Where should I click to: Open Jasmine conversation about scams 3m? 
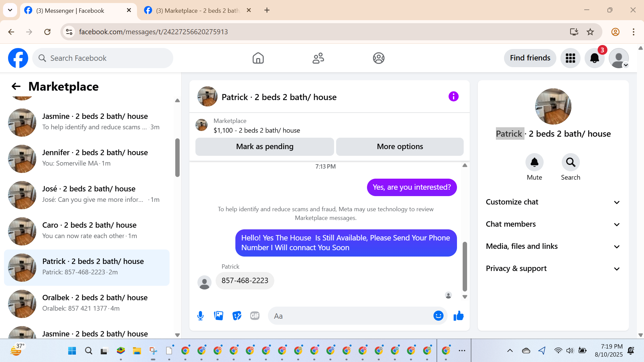[87, 122]
